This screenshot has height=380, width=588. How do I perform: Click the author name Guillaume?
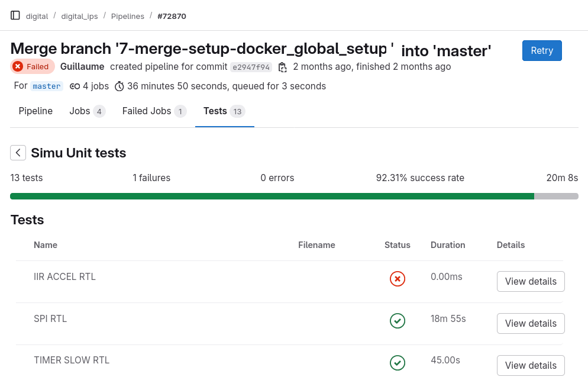pos(82,66)
